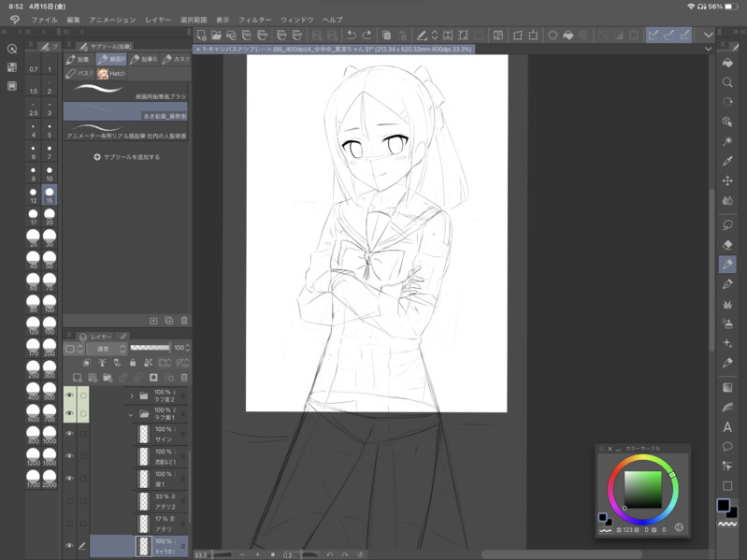The image size is (747, 560).
Task: Click the Redo arrow in command bar
Action: click(x=366, y=36)
